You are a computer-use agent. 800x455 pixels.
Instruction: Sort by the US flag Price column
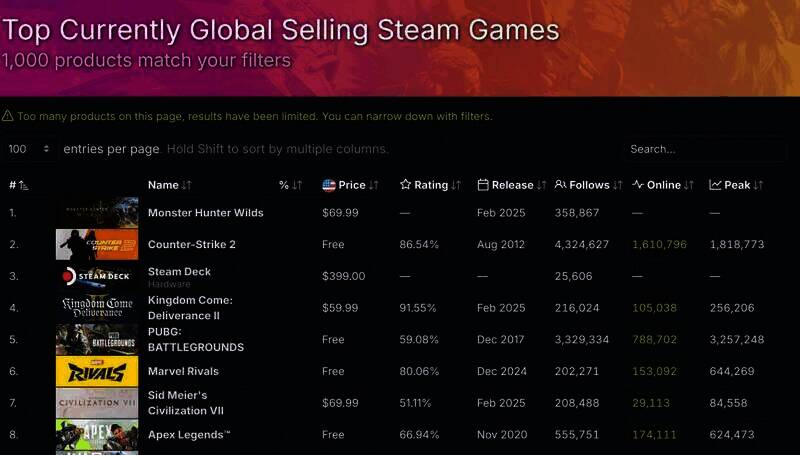[x=350, y=185]
